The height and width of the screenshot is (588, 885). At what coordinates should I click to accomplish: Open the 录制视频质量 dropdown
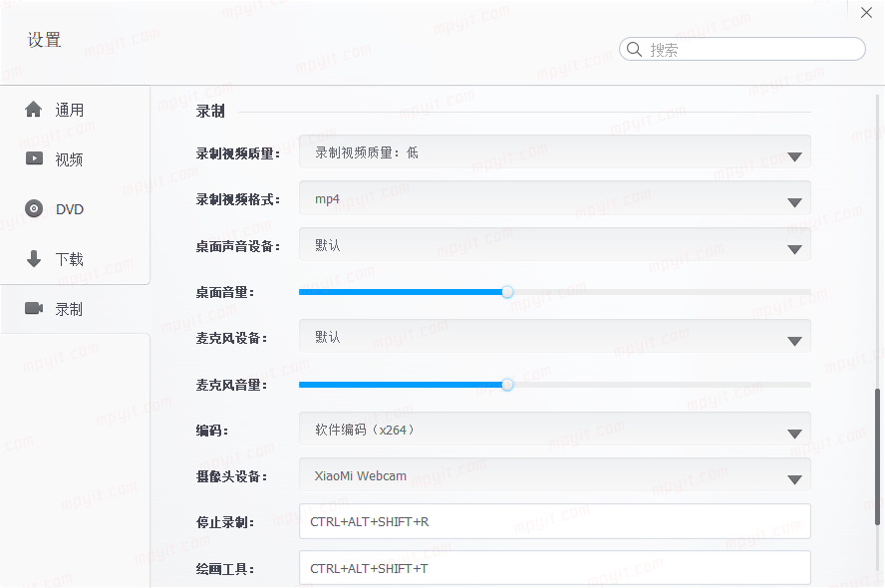pos(555,151)
